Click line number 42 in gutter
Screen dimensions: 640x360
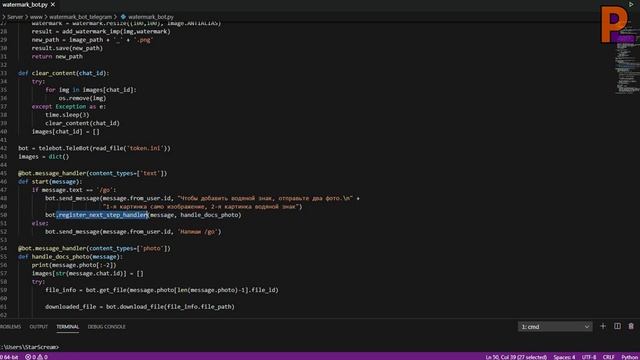(4, 148)
